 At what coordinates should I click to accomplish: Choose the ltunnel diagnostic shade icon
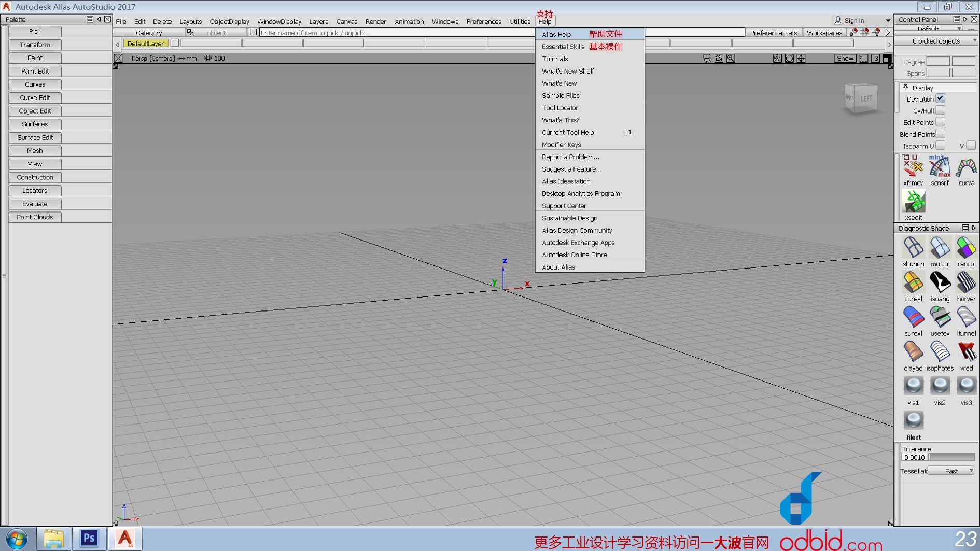pos(966,317)
